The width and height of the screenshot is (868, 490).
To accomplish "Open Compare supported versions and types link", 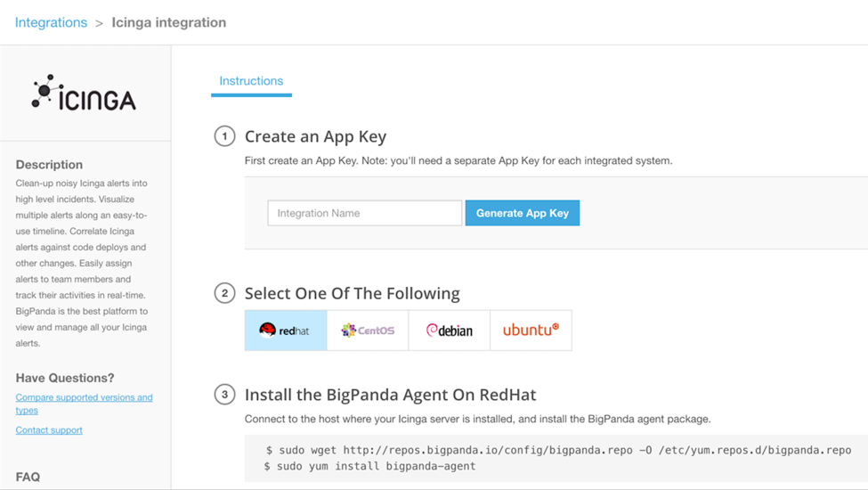I will click(84, 404).
